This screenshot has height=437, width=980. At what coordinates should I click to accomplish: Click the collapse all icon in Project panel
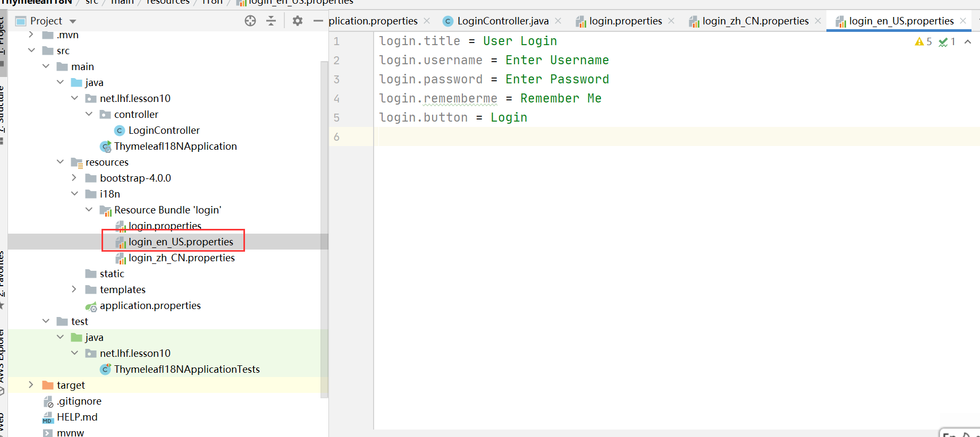point(271,21)
